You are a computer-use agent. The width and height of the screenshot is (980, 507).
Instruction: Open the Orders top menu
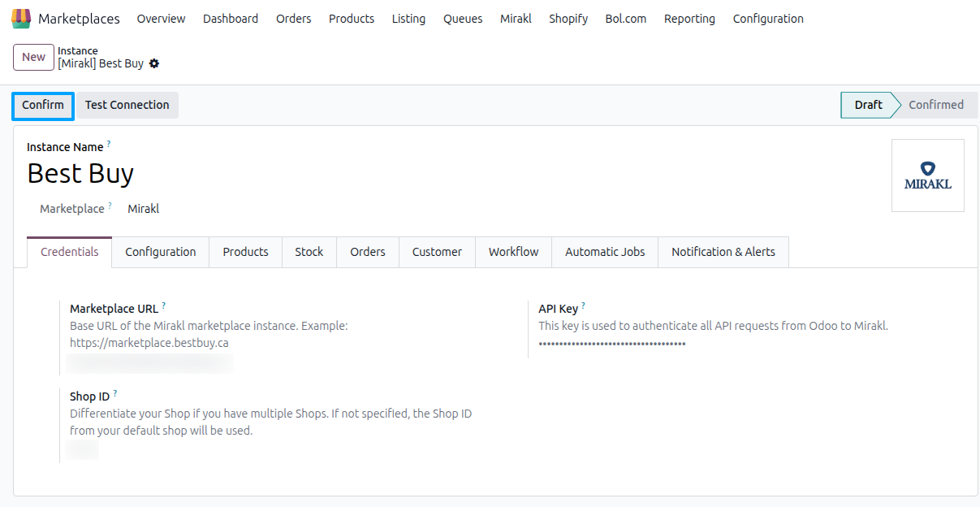coord(293,19)
